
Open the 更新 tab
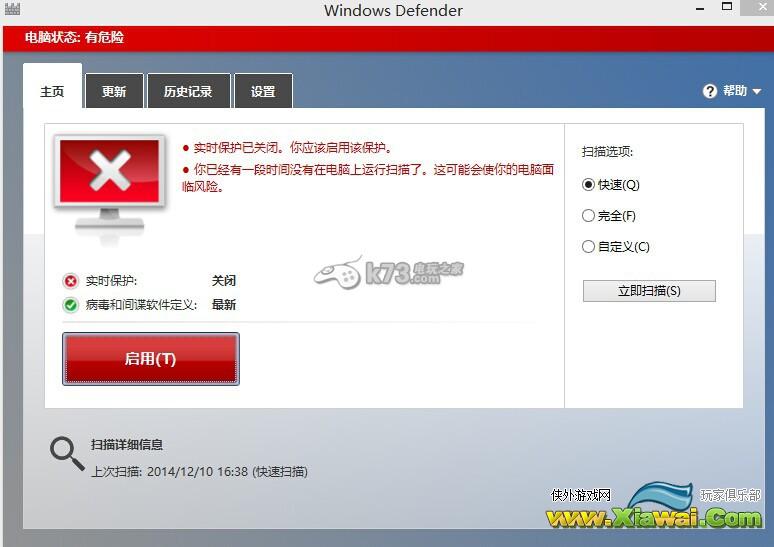tap(114, 91)
